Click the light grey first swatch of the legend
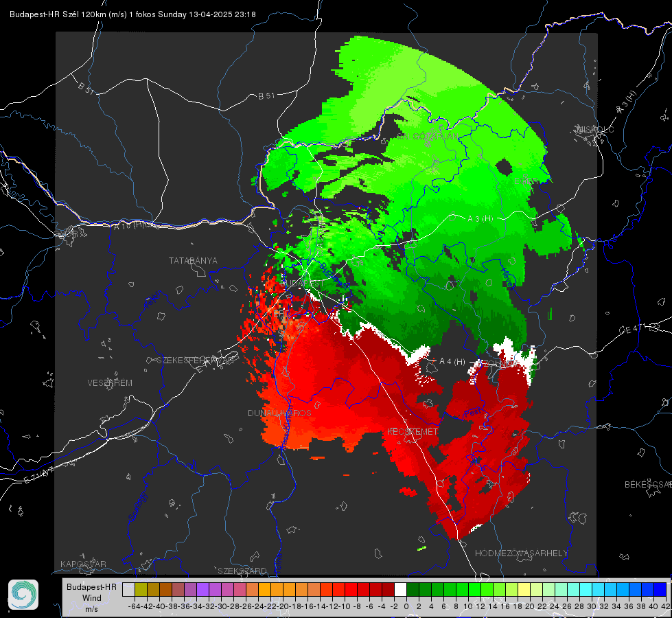Viewport: 672px width, 618px height. (x=128, y=589)
